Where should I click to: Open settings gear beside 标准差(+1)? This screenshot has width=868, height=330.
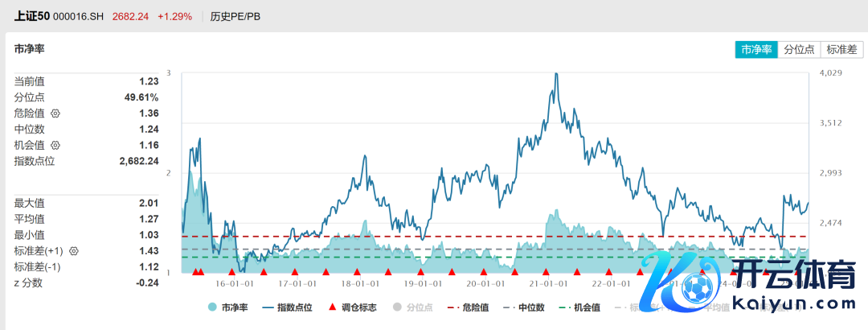[x=73, y=251]
